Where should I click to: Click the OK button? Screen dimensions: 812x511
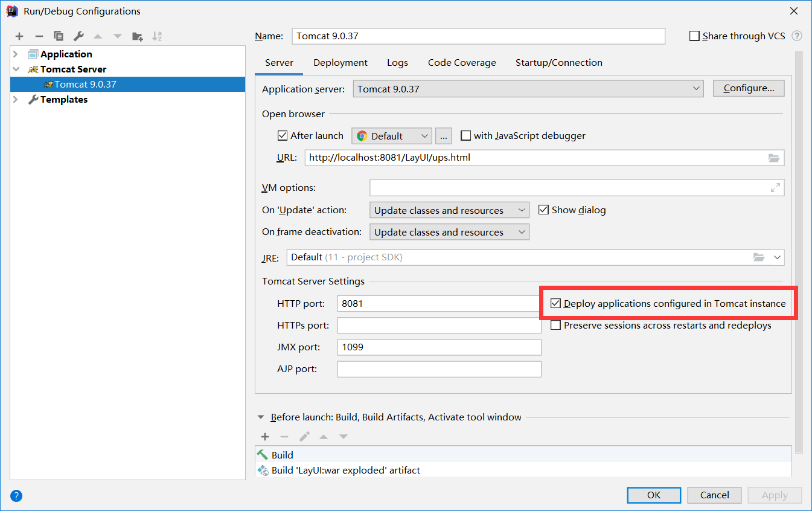point(654,495)
